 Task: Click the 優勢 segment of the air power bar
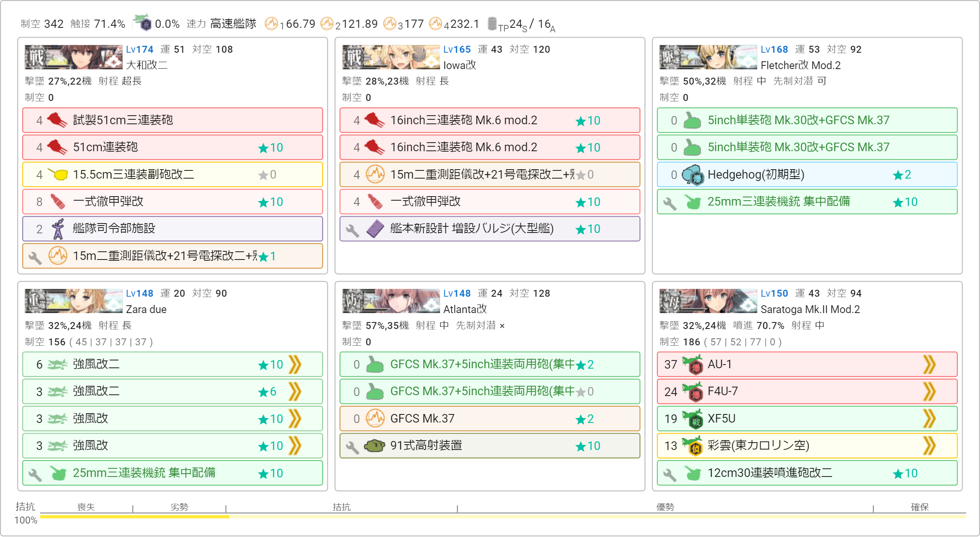pos(665,507)
